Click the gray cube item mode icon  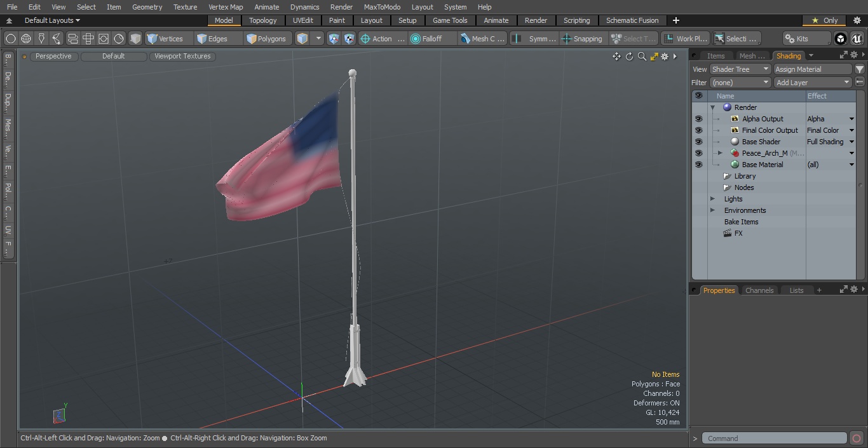(135, 39)
